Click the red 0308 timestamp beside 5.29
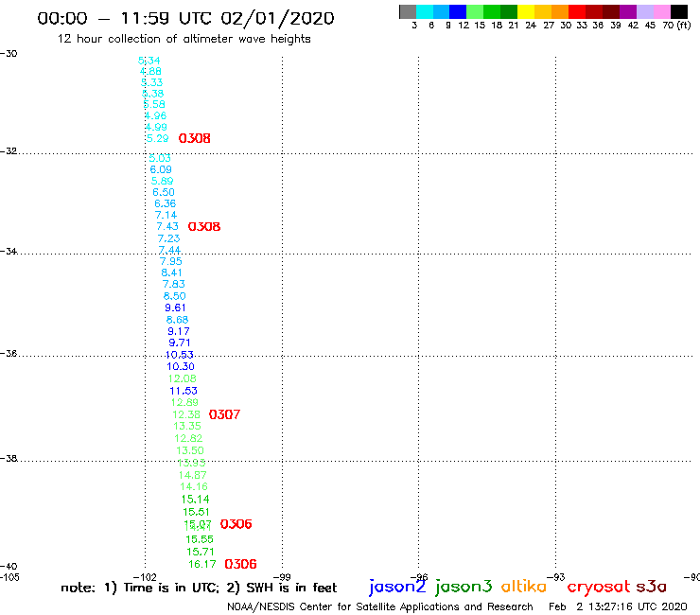The image size is (700, 615). pos(194,138)
